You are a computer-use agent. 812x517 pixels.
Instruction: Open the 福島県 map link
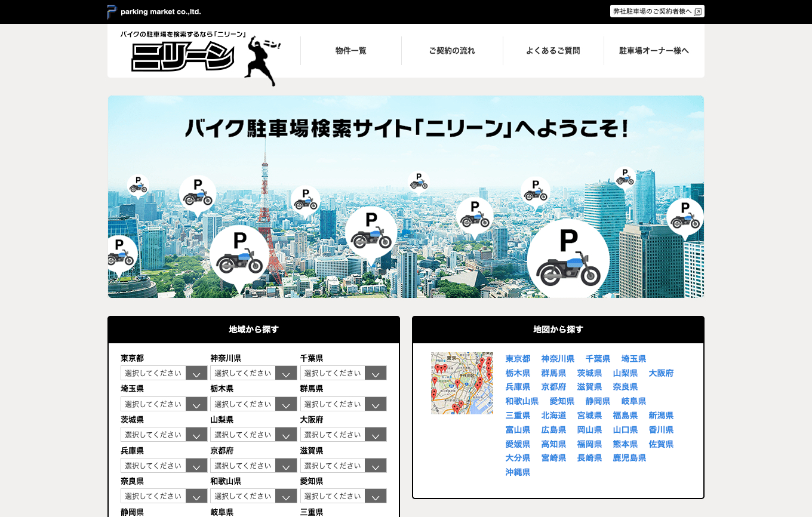point(625,416)
